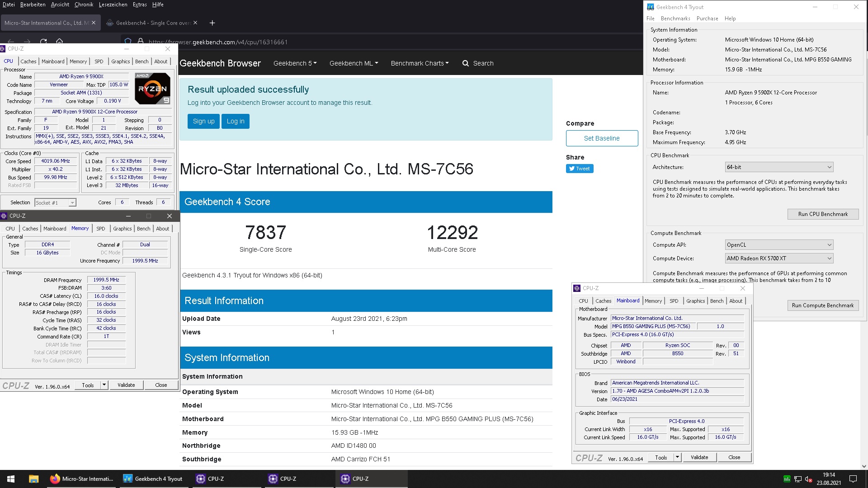The height and width of the screenshot is (488, 868).
Task: Open Windows Start menu
Action: 11,479
